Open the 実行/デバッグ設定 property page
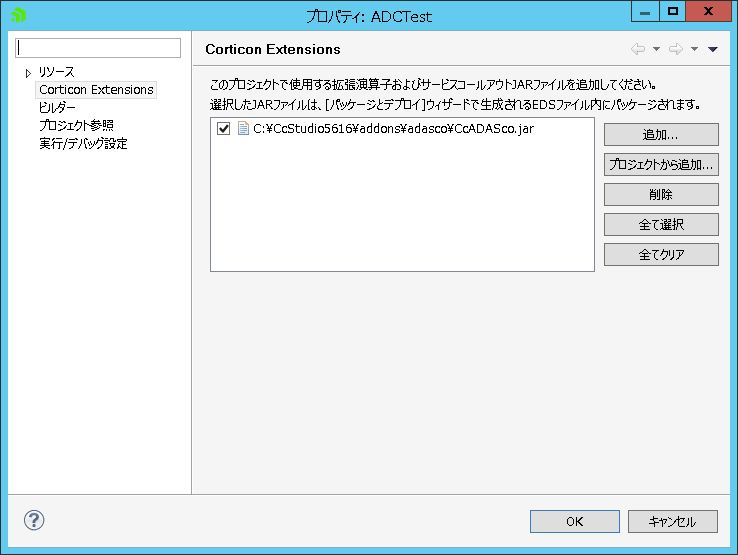Image resolution: width=738 pixels, height=555 pixels. coord(83,143)
